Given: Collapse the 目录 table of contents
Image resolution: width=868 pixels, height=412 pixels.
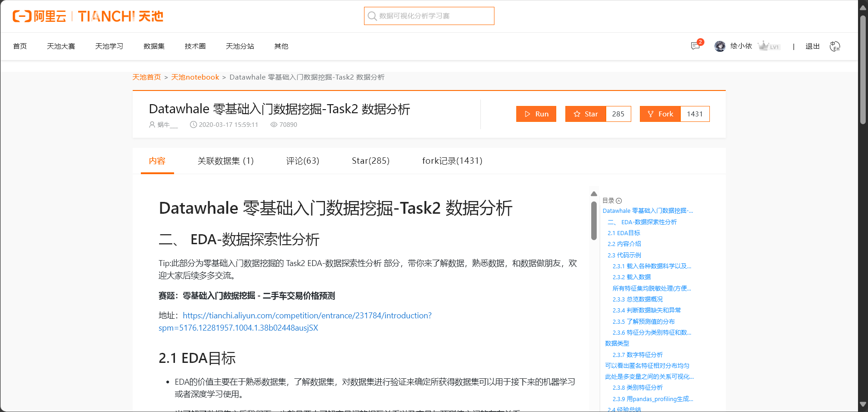Looking at the screenshot, I should (x=619, y=201).
